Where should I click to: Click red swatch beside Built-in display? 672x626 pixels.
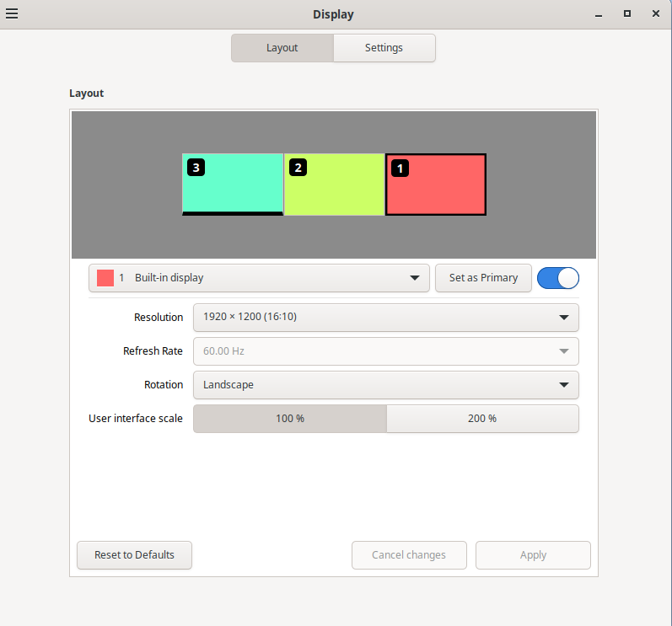(105, 278)
